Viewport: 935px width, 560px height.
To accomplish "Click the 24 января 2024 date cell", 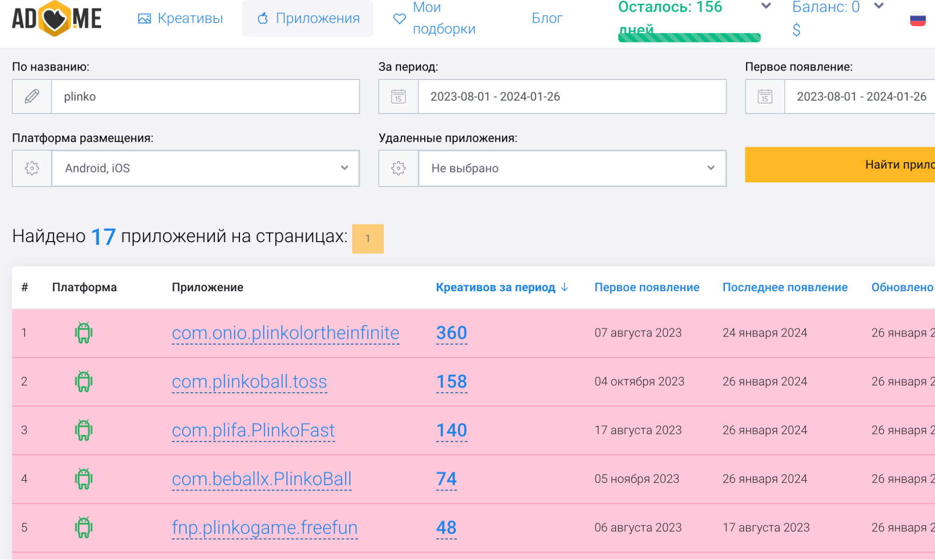I will [765, 333].
